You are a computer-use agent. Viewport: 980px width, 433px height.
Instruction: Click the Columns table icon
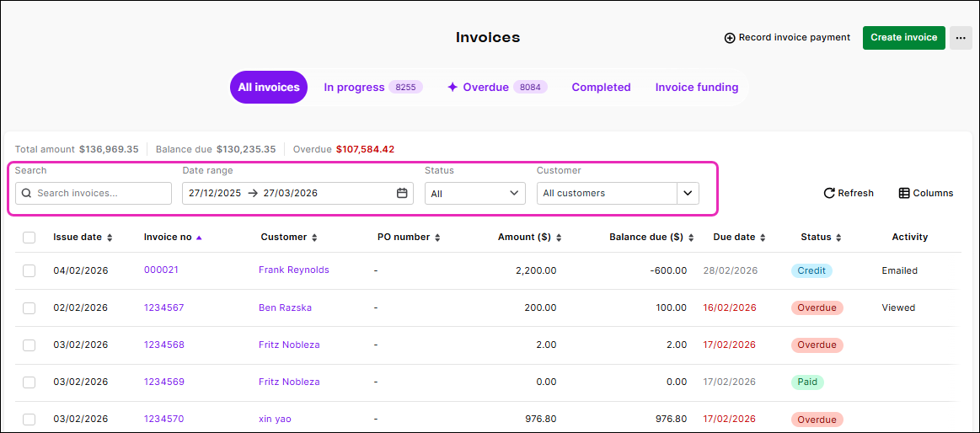point(904,193)
